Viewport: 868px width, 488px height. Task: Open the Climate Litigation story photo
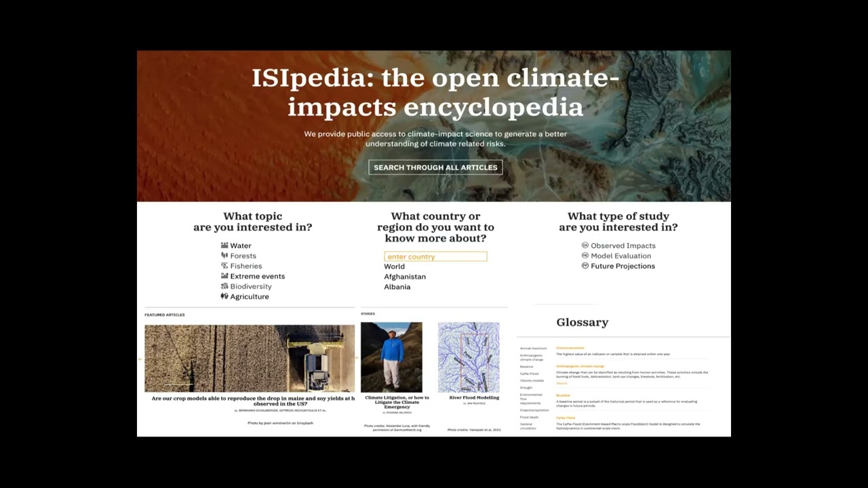coord(391,357)
